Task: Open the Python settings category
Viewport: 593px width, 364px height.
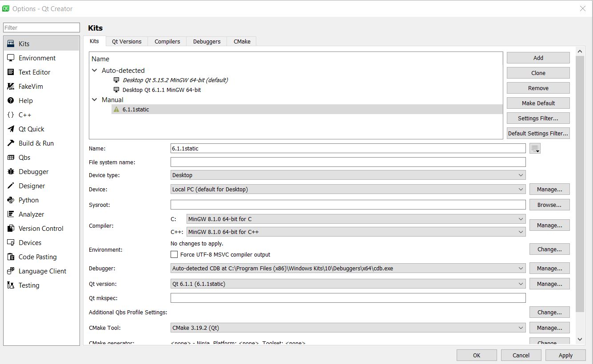Action: pos(41,200)
